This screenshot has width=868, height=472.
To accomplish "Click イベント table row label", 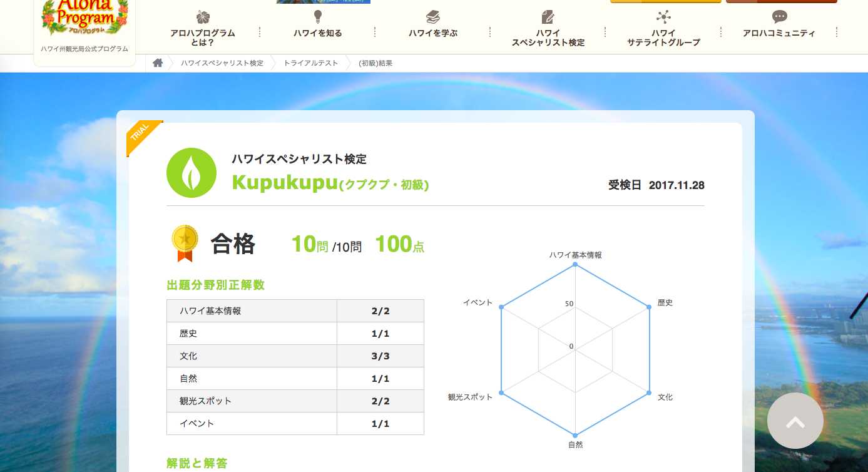I will pos(197,424).
